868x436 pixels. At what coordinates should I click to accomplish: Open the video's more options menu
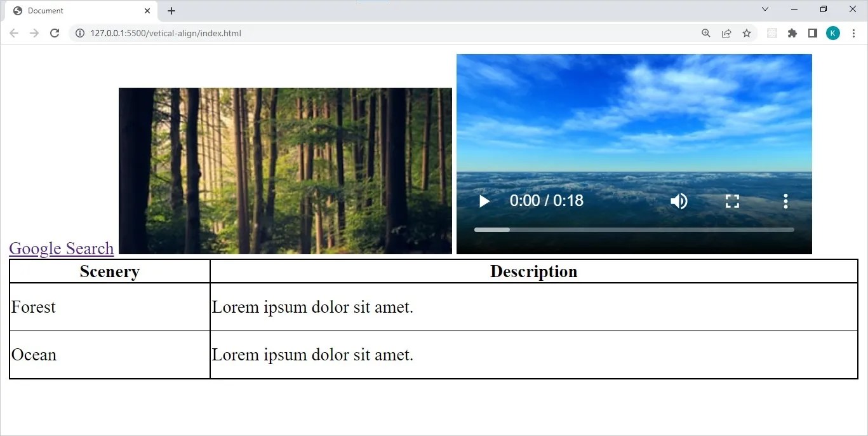coord(785,201)
